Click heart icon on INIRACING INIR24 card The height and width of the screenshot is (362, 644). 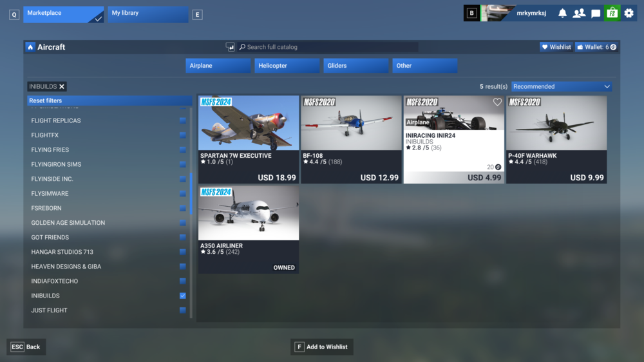[497, 102]
